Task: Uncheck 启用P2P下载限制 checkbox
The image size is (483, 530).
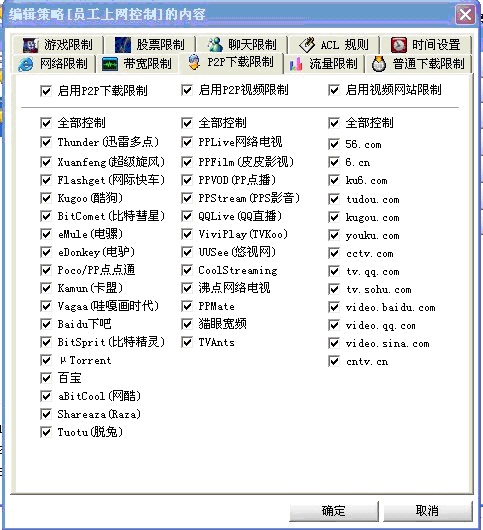Action: [46, 91]
